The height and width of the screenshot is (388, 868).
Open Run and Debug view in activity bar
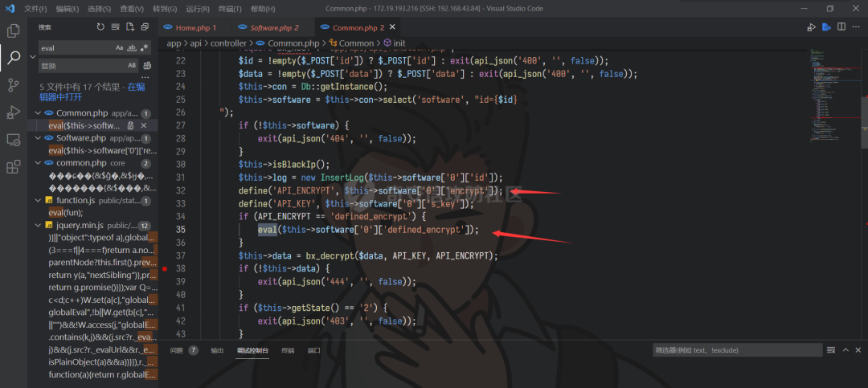pos(14,112)
